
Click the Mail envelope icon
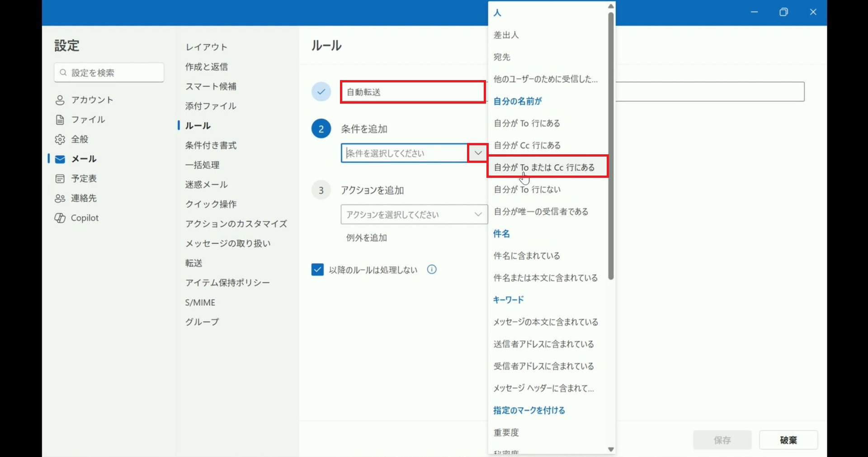pos(60,159)
